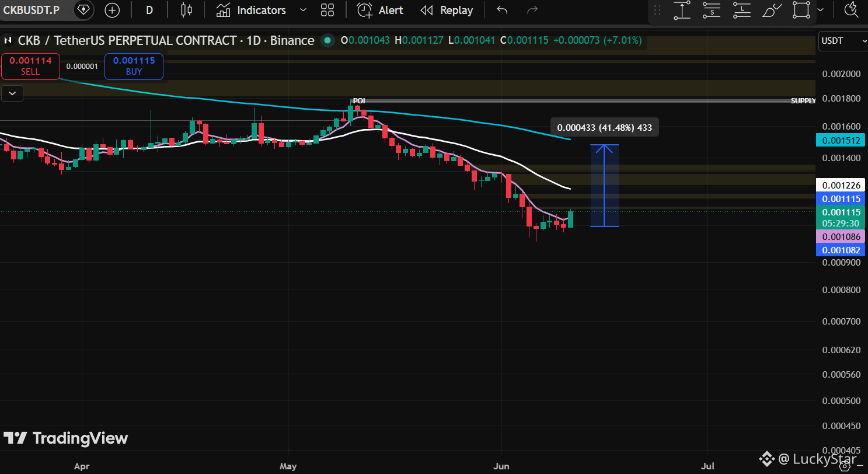The image size is (868, 474).
Task: Select the rectangle drawing tool
Action: [802, 10]
